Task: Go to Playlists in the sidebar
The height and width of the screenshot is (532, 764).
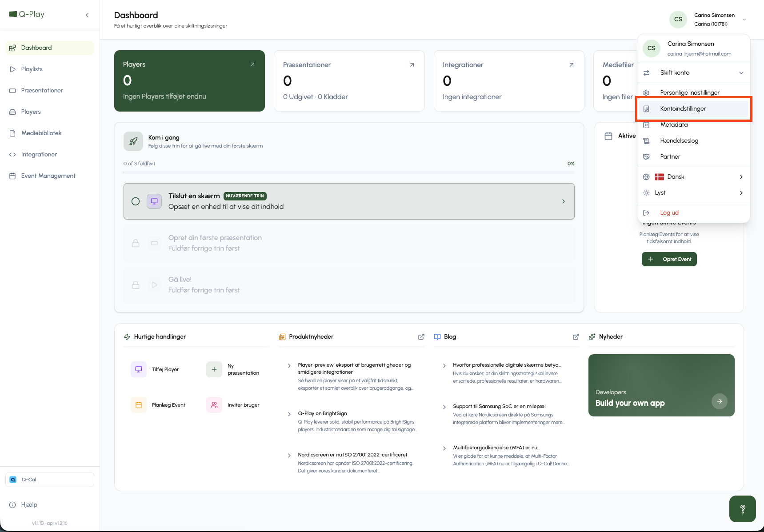Action: pos(50,69)
